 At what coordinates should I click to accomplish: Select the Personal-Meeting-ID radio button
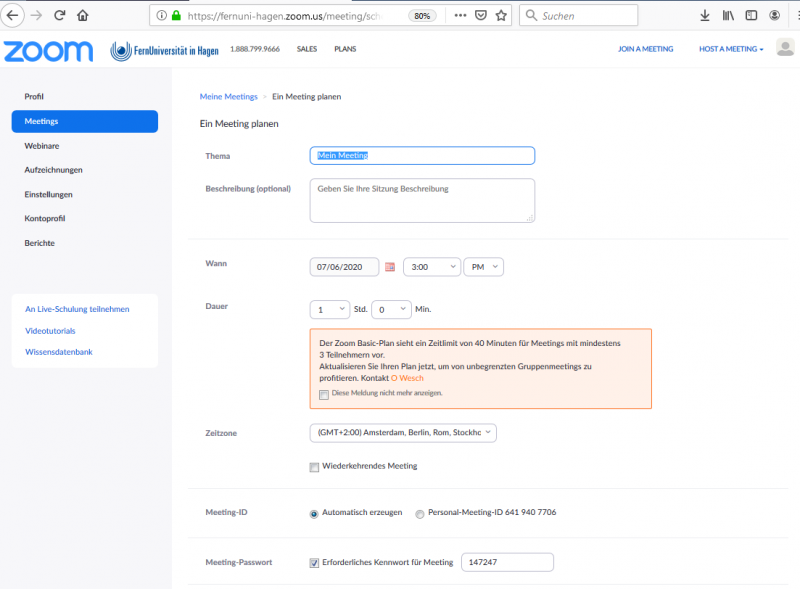[x=419, y=514]
